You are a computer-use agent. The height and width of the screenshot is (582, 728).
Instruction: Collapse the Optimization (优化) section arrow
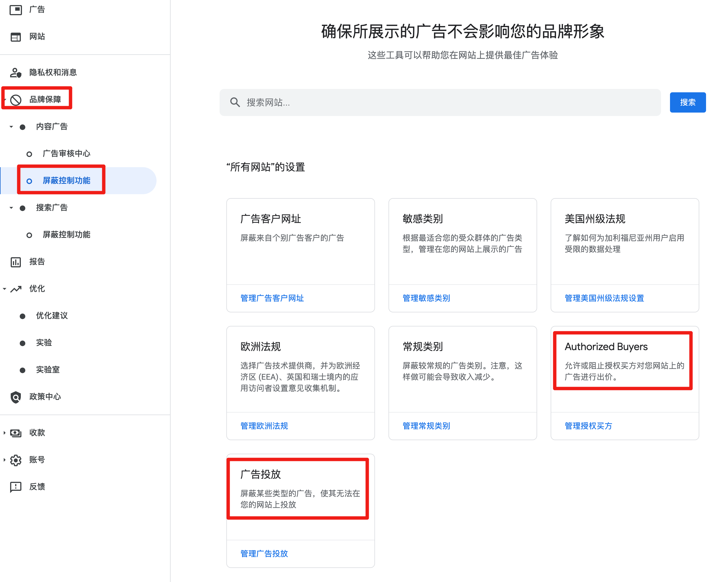click(5, 289)
